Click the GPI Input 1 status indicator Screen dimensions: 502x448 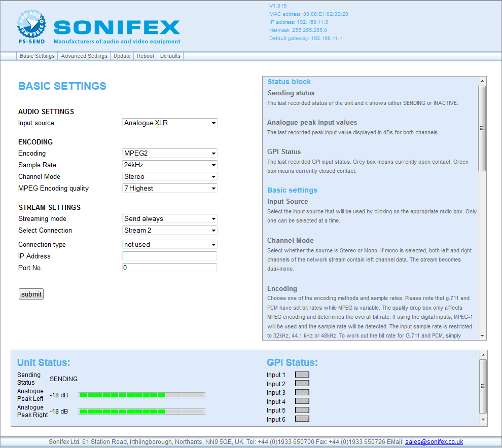[302, 375]
